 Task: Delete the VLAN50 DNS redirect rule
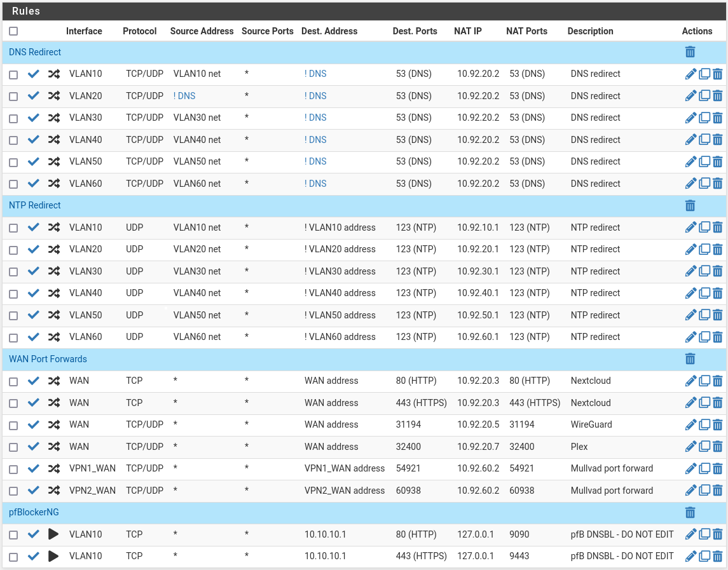717,161
